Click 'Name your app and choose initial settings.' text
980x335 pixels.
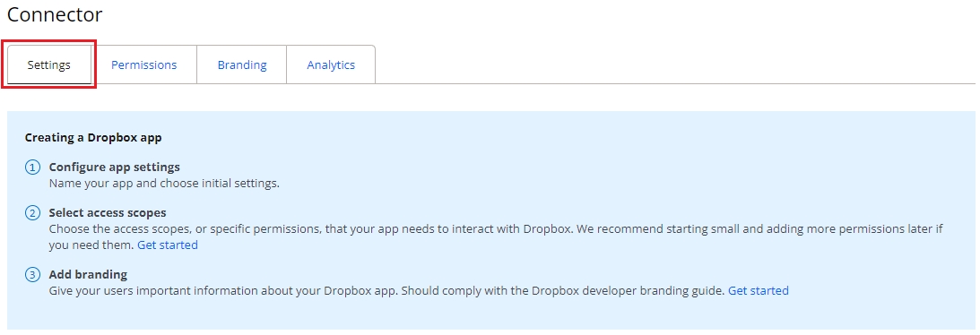click(164, 184)
